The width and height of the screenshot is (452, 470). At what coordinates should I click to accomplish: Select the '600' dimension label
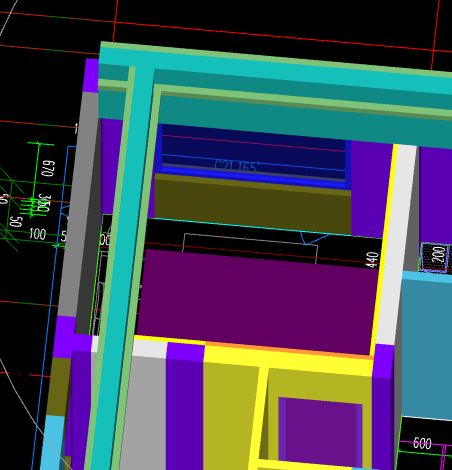[x=422, y=443]
